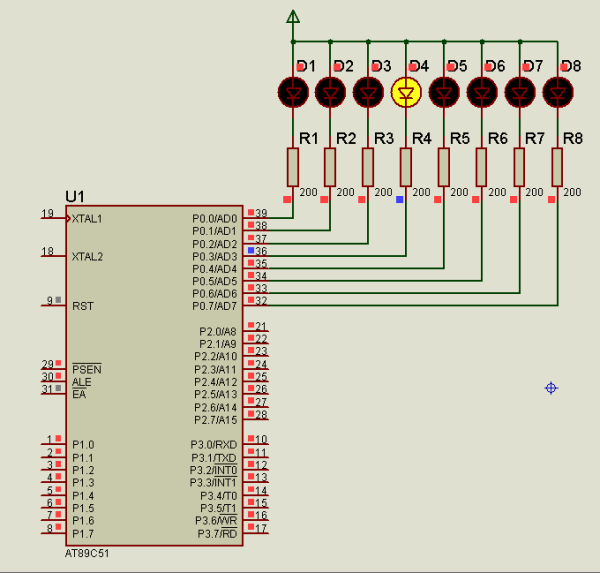The height and width of the screenshot is (573, 600).
Task: Click the gray state indicator at RST pin 9
Action: (x=58, y=300)
